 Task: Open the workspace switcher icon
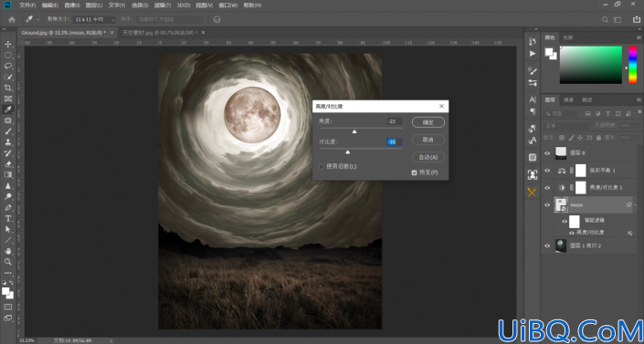(618, 19)
